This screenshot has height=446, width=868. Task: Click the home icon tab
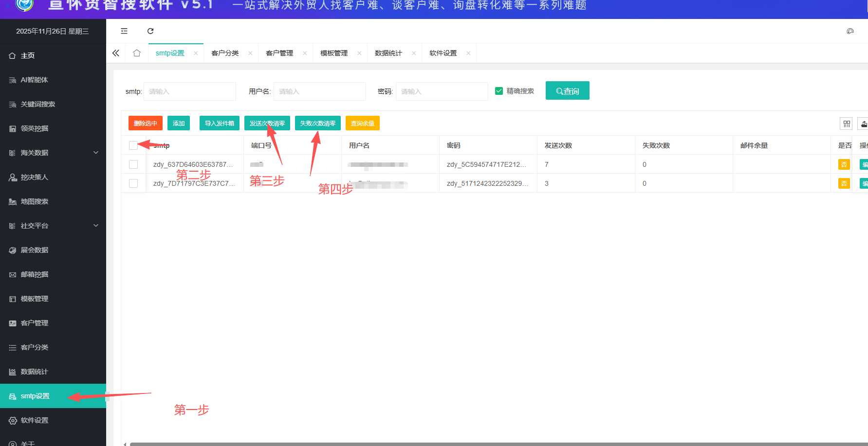(137, 53)
